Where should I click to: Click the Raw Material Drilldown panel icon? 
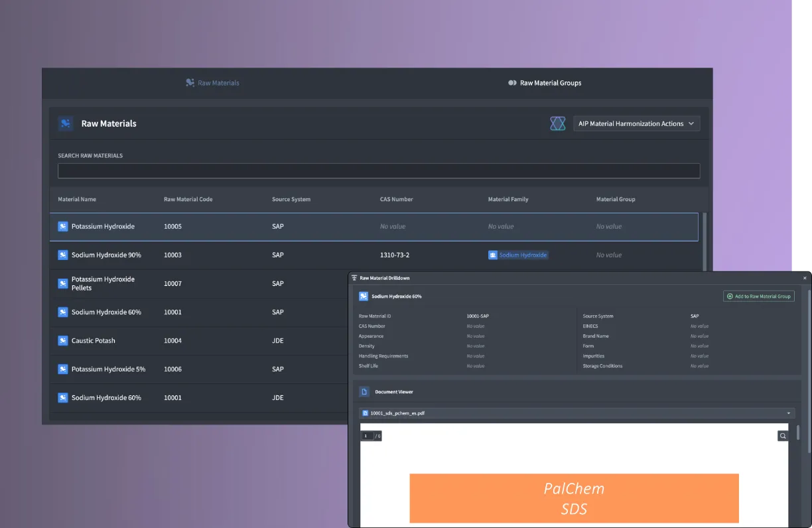tap(354, 278)
